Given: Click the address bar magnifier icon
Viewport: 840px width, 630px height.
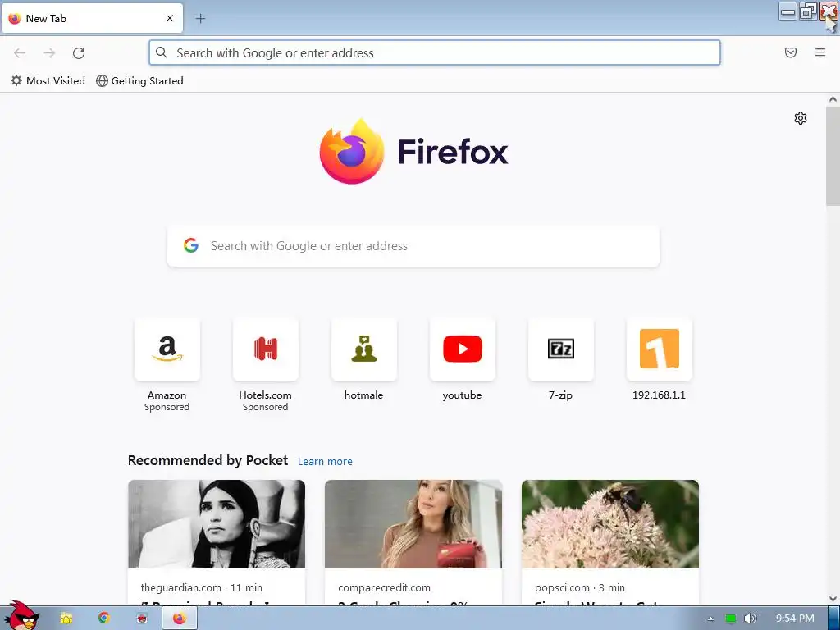Looking at the screenshot, I should (x=162, y=52).
